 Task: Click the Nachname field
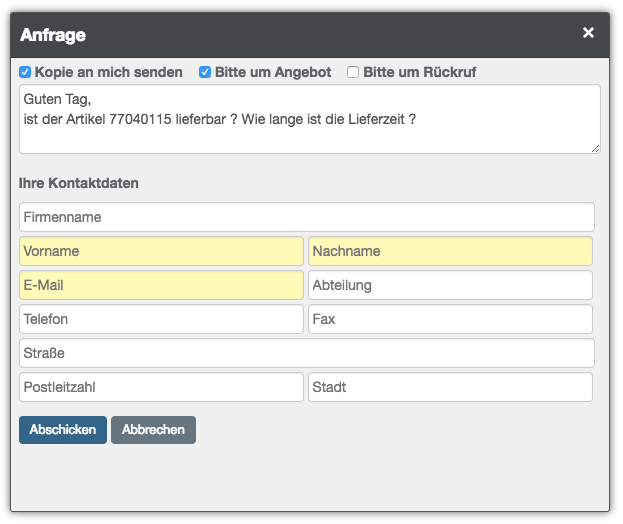(450, 251)
